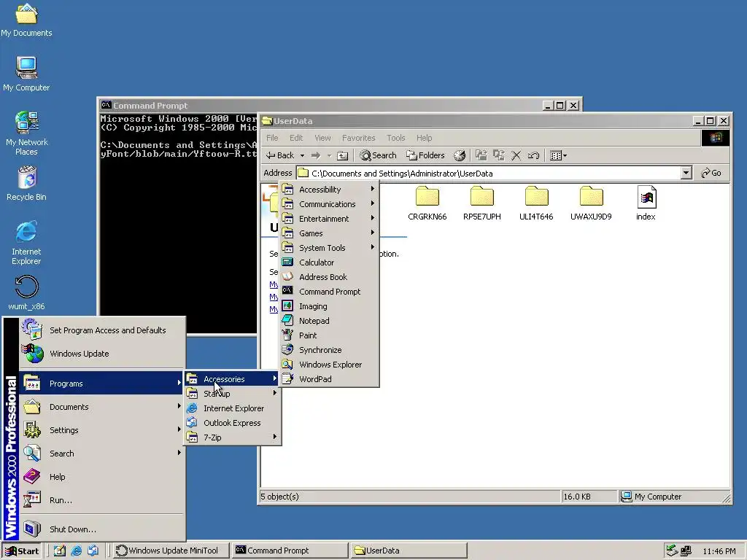Open the Back history dropdown arrow
Viewport: 747px width, 560px height.
pos(302,156)
